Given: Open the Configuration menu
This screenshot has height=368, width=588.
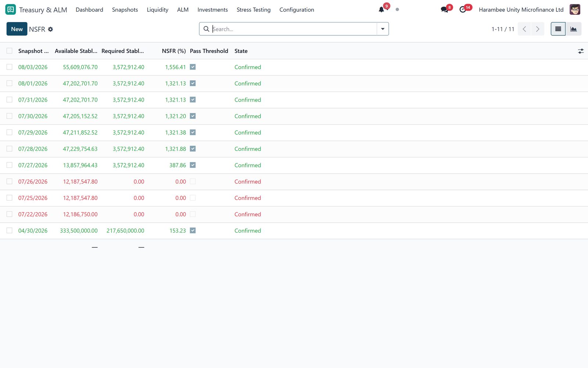Looking at the screenshot, I should click(297, 10).
